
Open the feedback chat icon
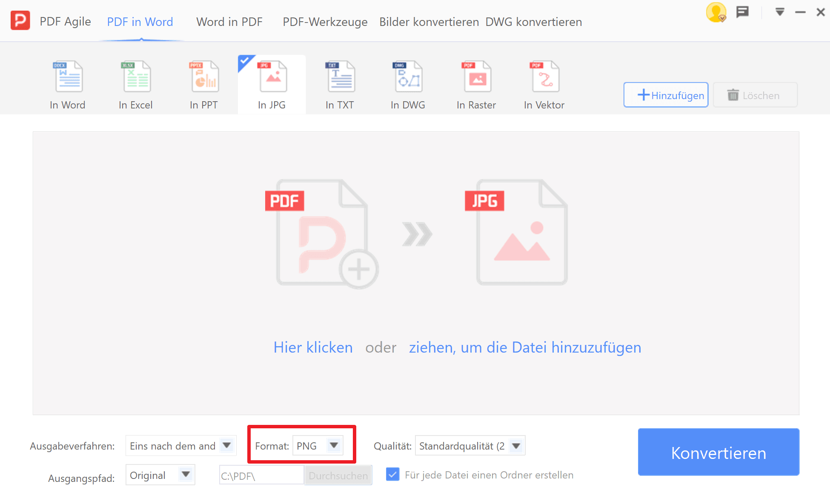coord(742,12)
